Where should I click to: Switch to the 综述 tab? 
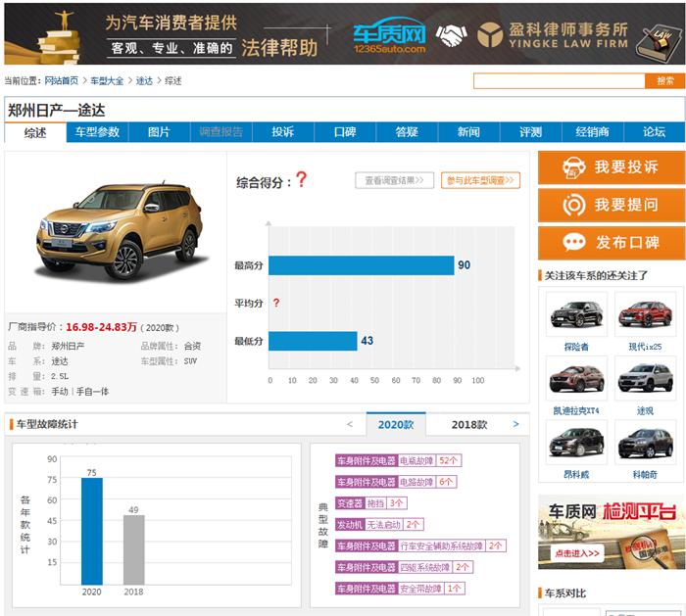tap(35, 132)
